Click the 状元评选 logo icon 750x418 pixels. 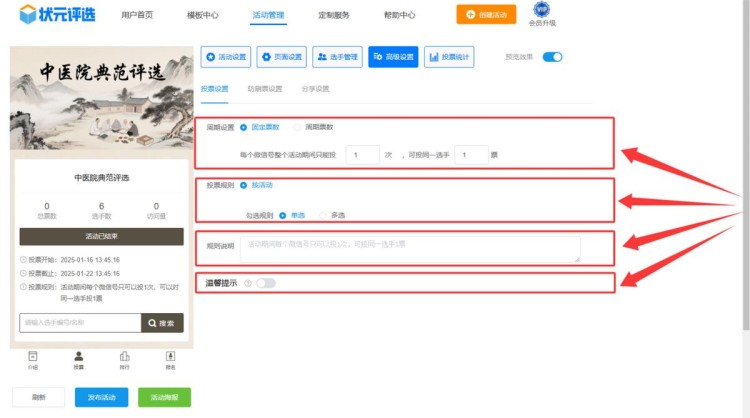click(x=22, y=16)
